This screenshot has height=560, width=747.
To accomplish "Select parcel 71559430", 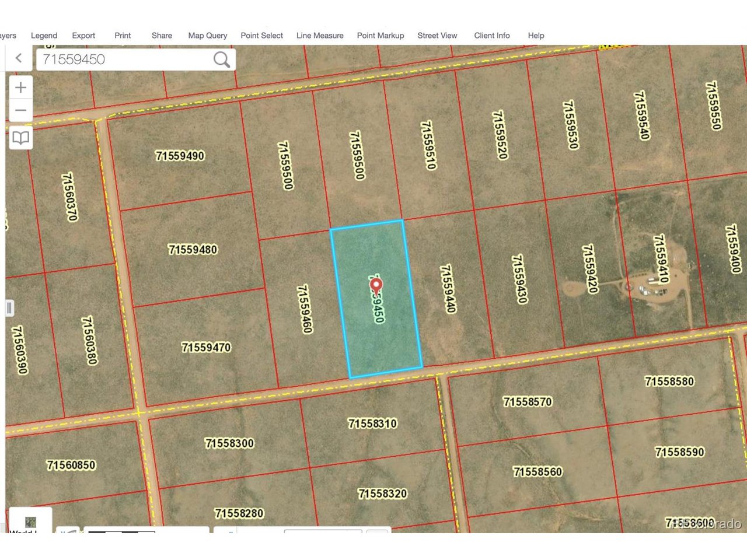I will [x=519, y=279].
